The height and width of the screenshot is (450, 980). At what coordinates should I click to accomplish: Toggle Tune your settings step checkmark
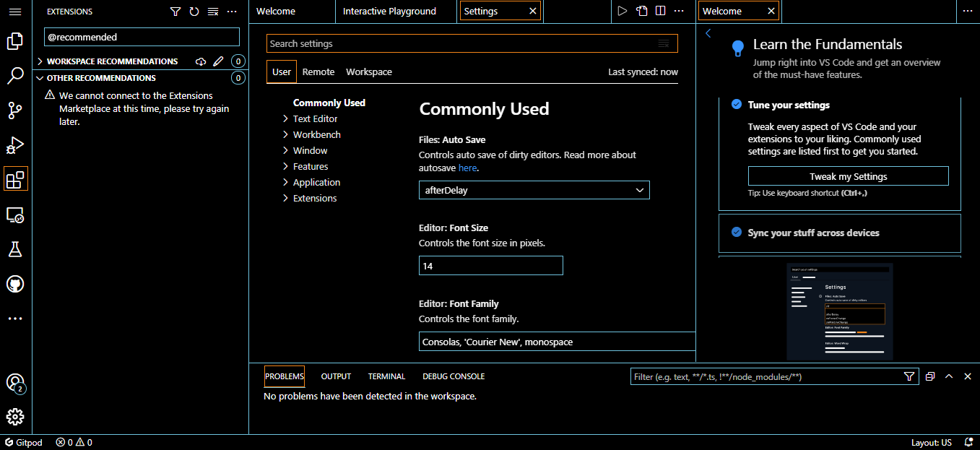pos(737,105)
